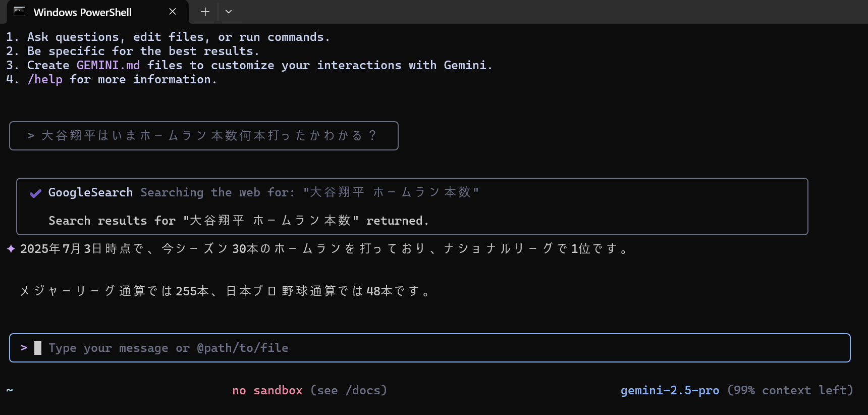Screen dimensions: 868x415
Task: Click the prompt arrow in input box
Action: click(x=24, y=347)
